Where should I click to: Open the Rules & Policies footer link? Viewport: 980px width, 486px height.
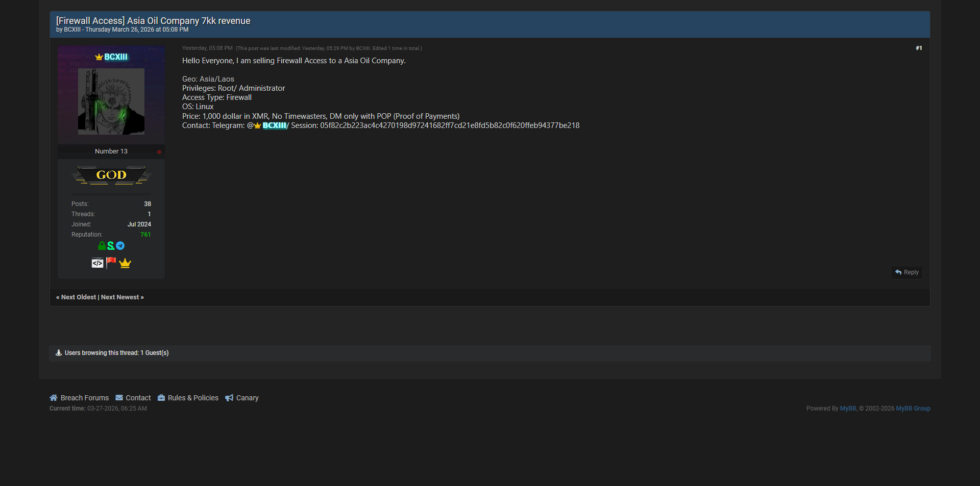pos(193,398)
